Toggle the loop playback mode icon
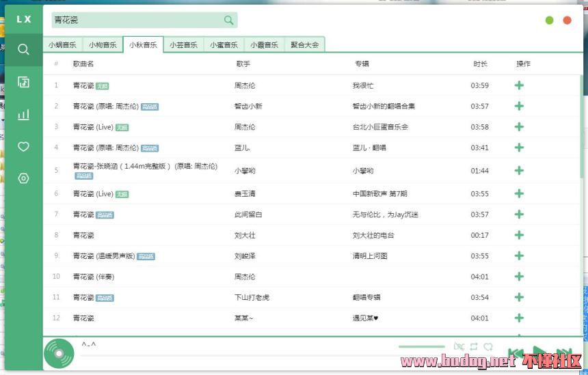This screenshot has height=375, width=588. coord(473,347)
